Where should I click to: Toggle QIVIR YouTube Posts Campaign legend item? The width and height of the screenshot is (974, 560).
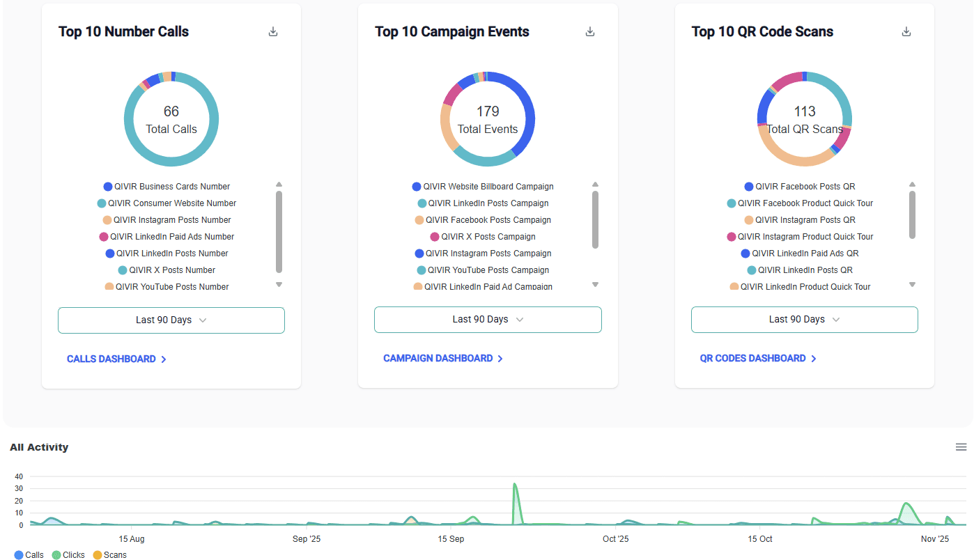[483, 270]
